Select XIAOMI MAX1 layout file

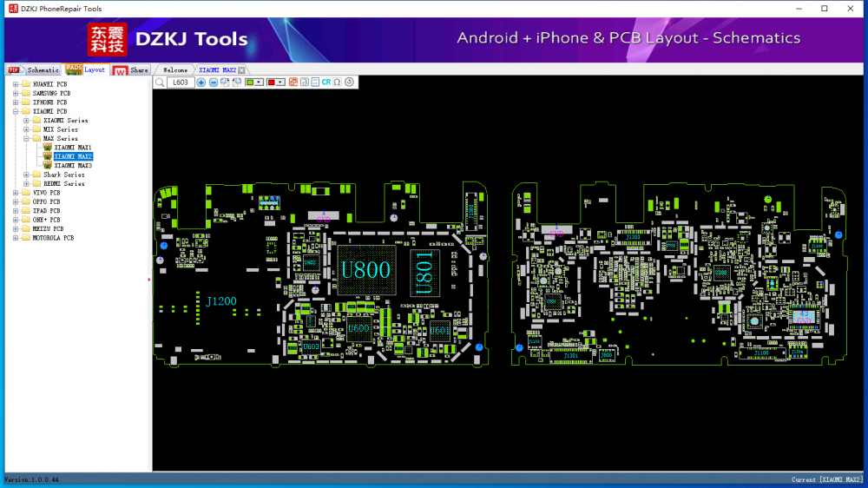(73, 148)
